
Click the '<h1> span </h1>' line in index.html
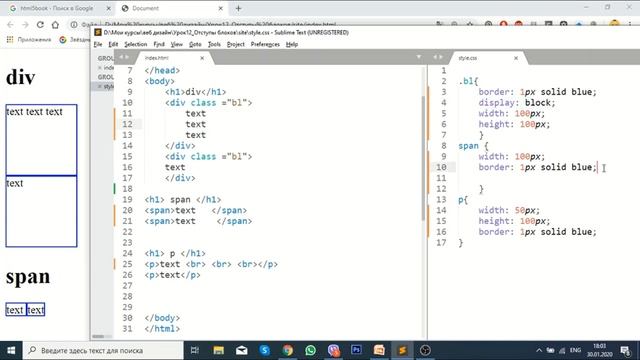click(182, 200)
